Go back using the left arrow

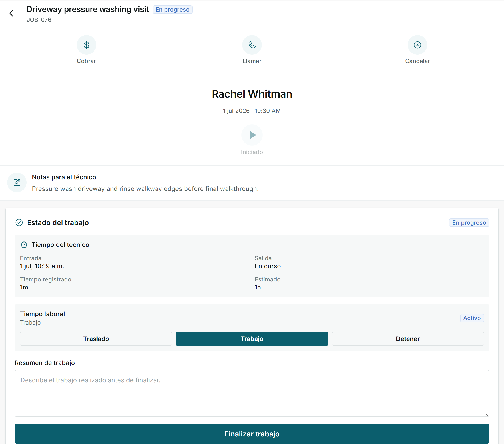click(x=11, y=13)
